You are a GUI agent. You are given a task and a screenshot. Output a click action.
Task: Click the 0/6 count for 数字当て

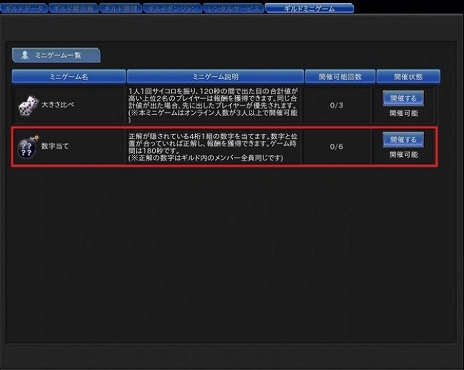tap(336, 146)
